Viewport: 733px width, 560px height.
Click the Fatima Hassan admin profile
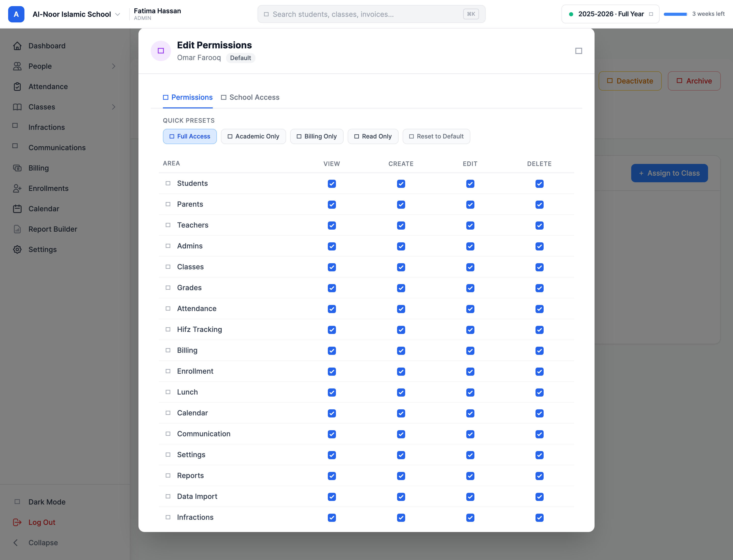(157, 14)
